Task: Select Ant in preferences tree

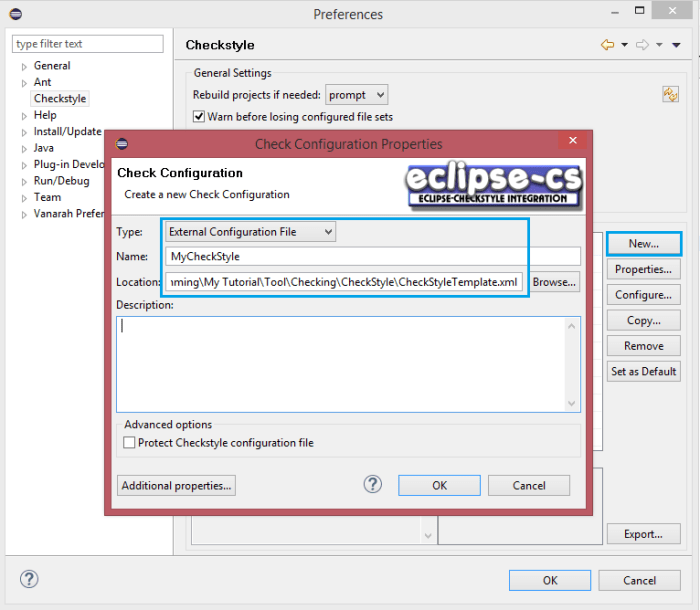Action: [42, 82]
